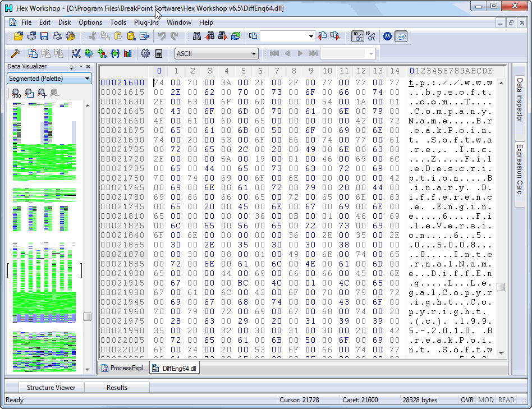Select the DiffEng64.dll document tab
532x409 pixels.
175,368
